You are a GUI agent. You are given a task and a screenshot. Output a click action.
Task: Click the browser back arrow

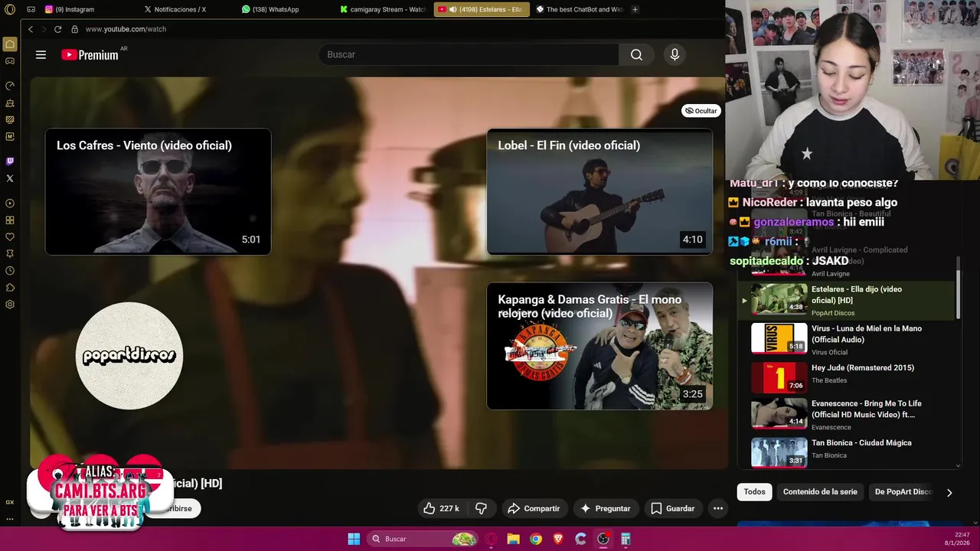point(31,29)
